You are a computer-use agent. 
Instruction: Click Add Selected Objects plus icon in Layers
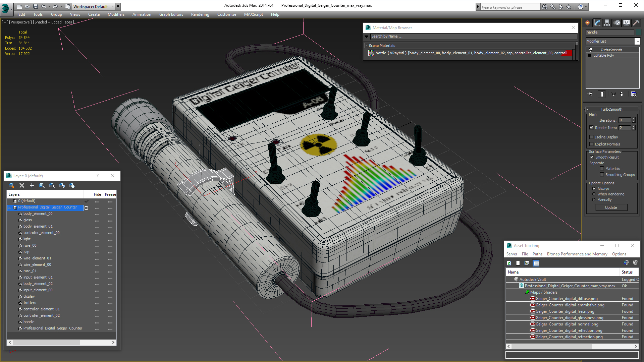coord(32,185)
